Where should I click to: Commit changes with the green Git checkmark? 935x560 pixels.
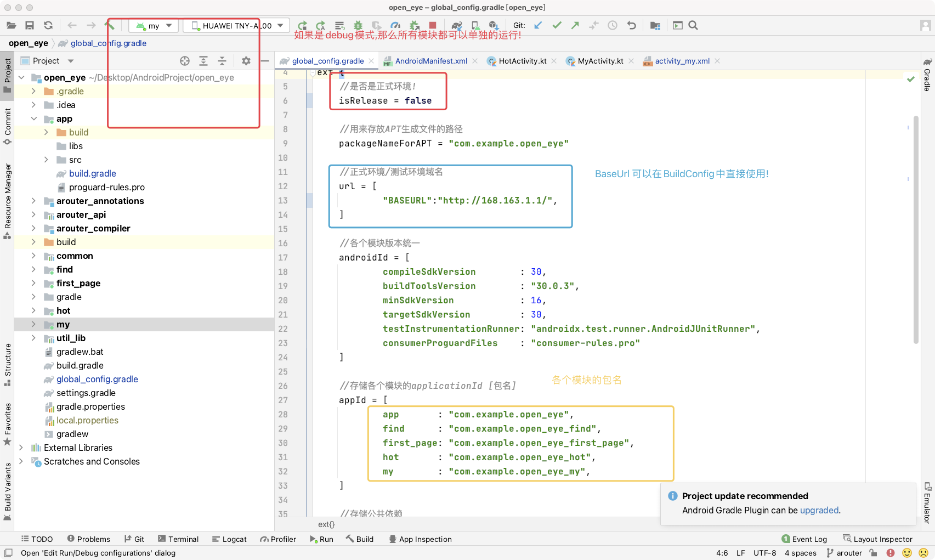pyautogui.click(x=557, y=25)
